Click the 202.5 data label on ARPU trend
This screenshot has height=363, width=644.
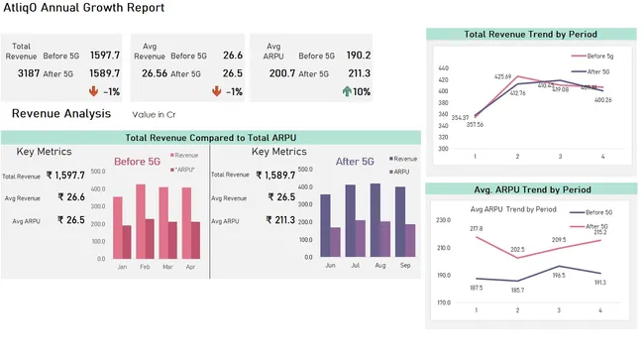(x=517, y=250)
